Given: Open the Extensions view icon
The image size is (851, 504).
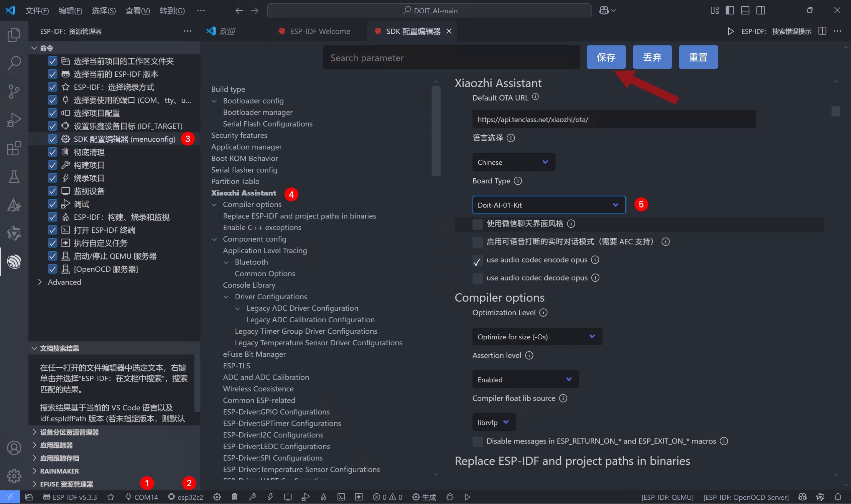Looking at the screenshot, I should pyautogui.click(x=14, y=148).
